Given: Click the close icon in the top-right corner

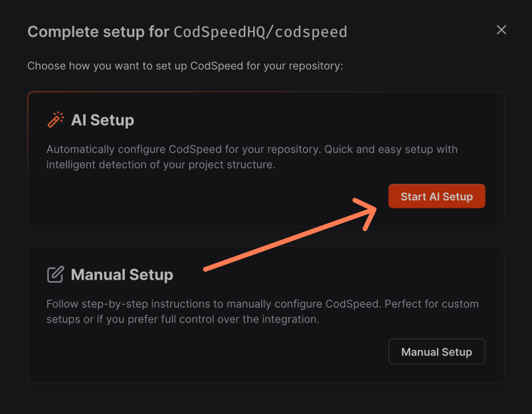Looking at the screenshot, I should [502, 30].
